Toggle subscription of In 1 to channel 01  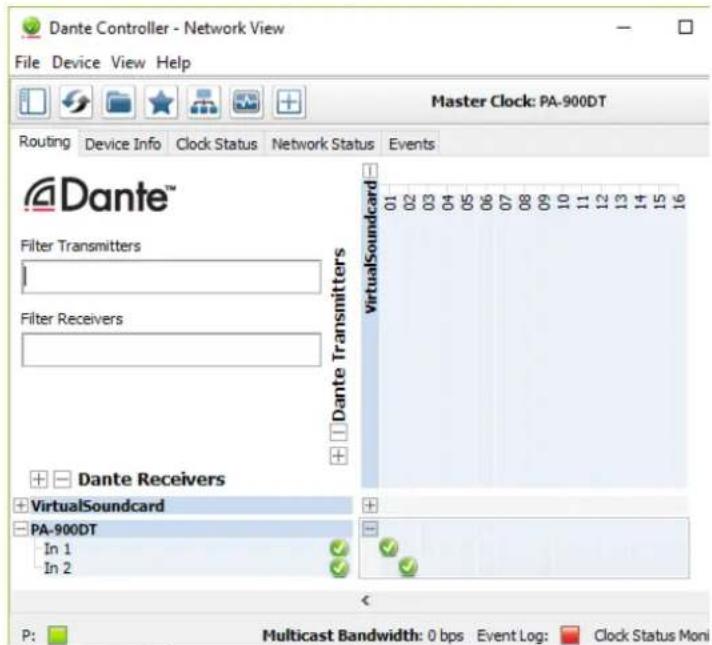pos(389,547)
